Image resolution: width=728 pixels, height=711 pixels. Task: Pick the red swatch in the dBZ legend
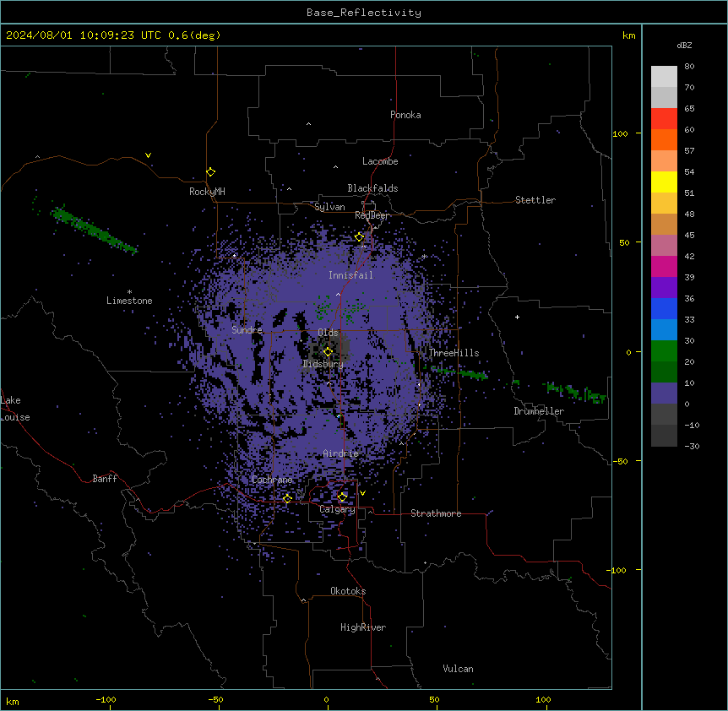664,118
